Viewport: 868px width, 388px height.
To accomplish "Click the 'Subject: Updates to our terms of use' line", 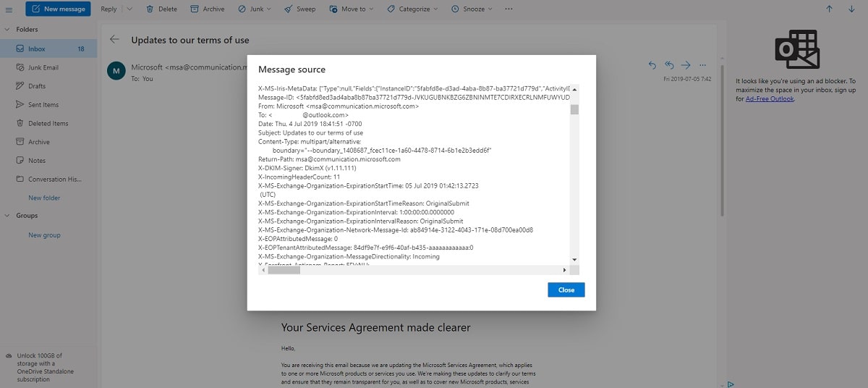I will (x=311, y=132).
